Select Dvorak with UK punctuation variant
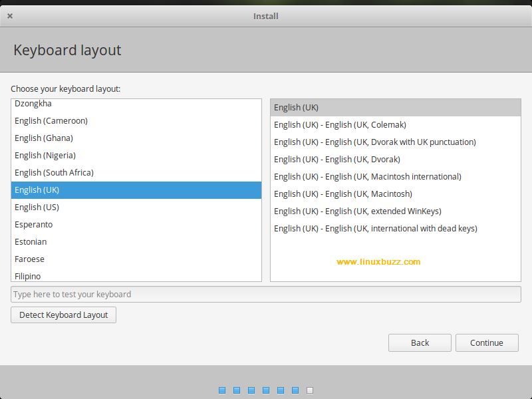This screenshot has height=399, width=532. click(x=396, y=142)
